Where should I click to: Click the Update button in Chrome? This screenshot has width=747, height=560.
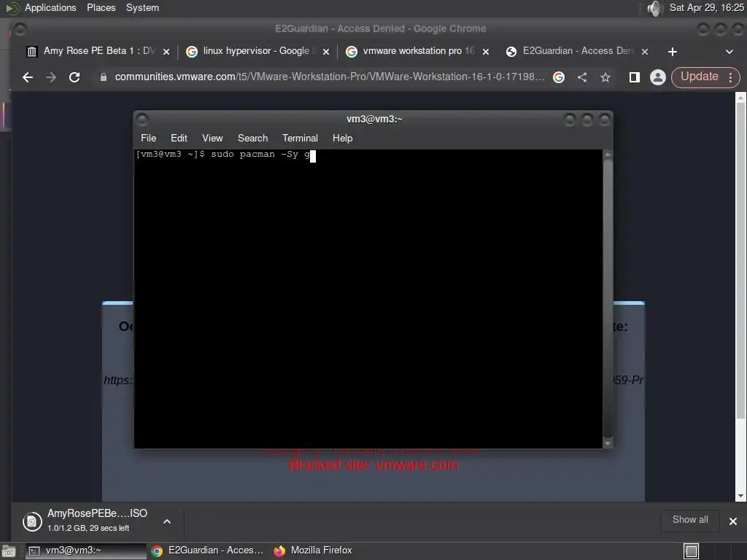click(699, 77)
